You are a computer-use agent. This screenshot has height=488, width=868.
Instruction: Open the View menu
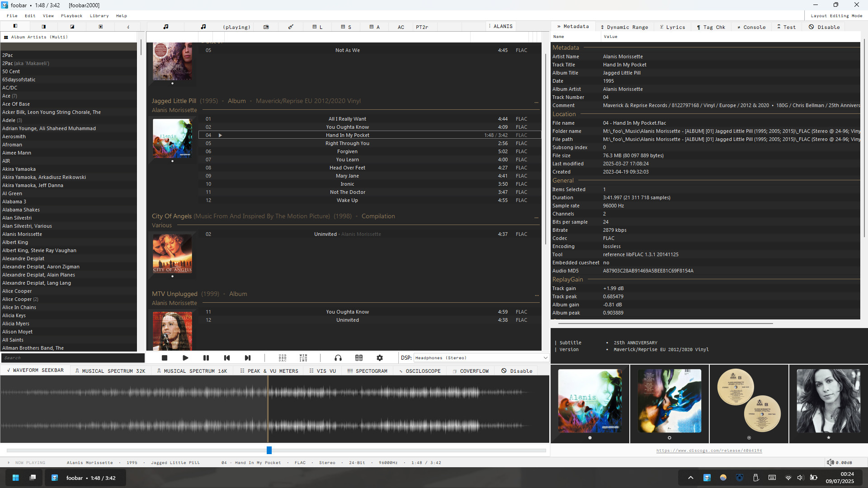48,16
